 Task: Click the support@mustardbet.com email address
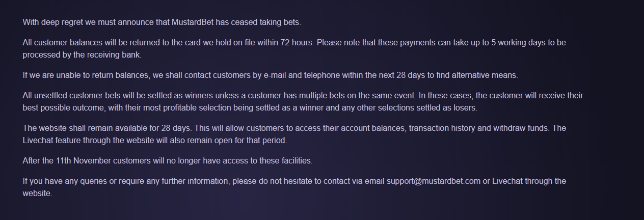[433, 181]
